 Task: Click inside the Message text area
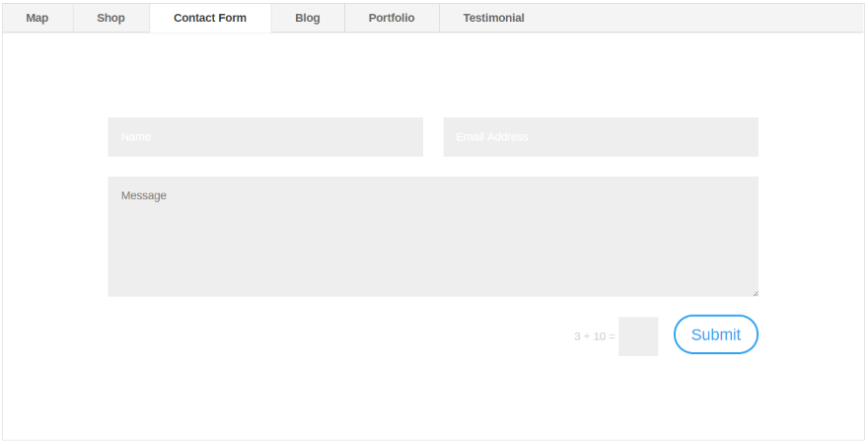pos(432,247)
